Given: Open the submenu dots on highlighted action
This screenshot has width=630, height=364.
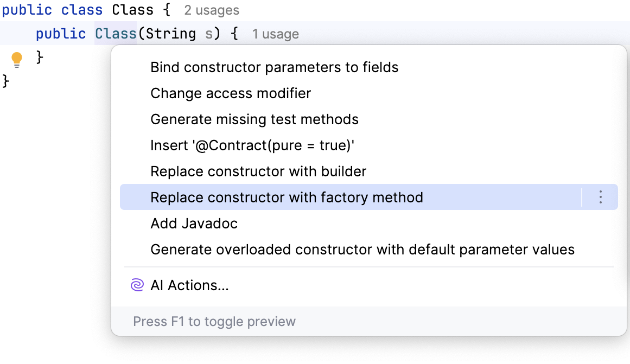Looking at the screenshot, I should (600, 197).
